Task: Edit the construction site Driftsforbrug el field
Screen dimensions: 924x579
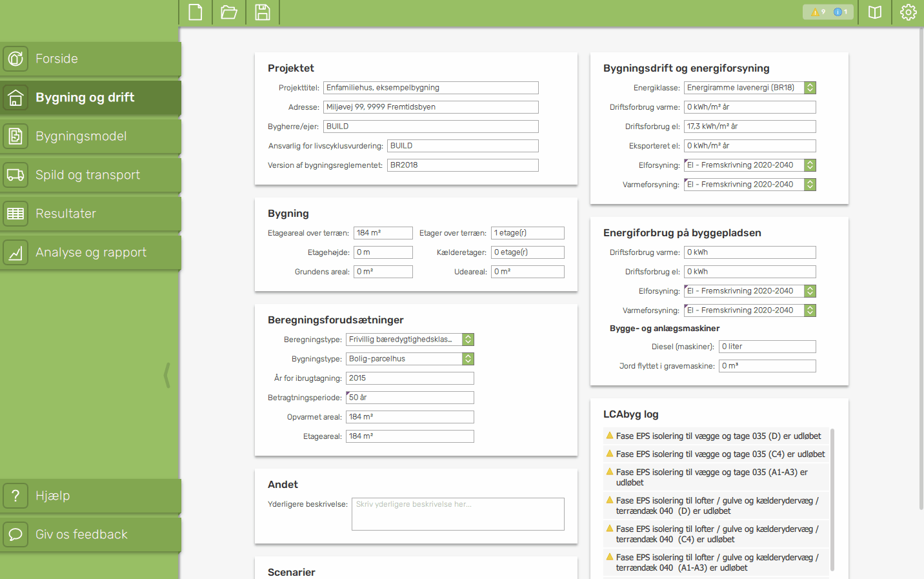Action: [750, 272]
